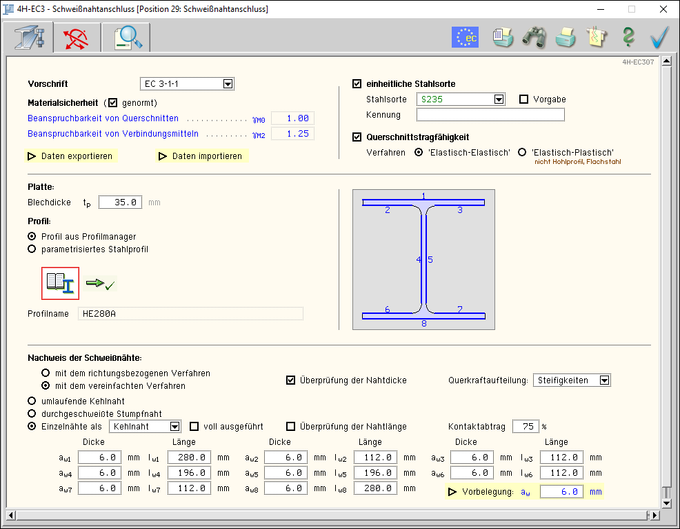680x529 pixels.
Task: Click the Daten importieren button
Action: click(x=200, y=156)
